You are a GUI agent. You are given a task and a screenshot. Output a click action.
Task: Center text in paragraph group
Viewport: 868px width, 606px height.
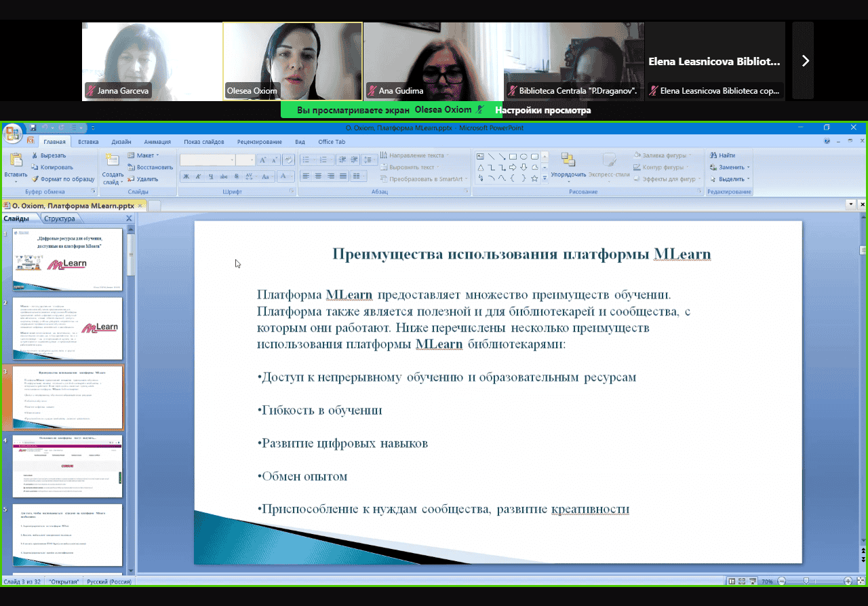tap(319, 176)
